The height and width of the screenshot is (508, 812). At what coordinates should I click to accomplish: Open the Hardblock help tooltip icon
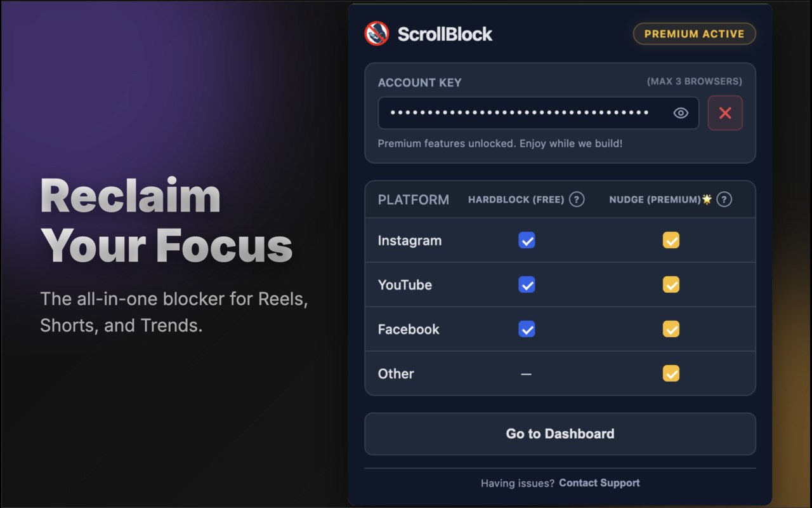[x=577, y=199]
